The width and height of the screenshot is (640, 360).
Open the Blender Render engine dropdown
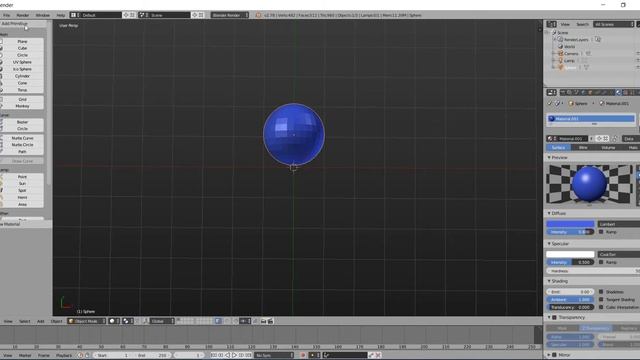coord(230,15)
